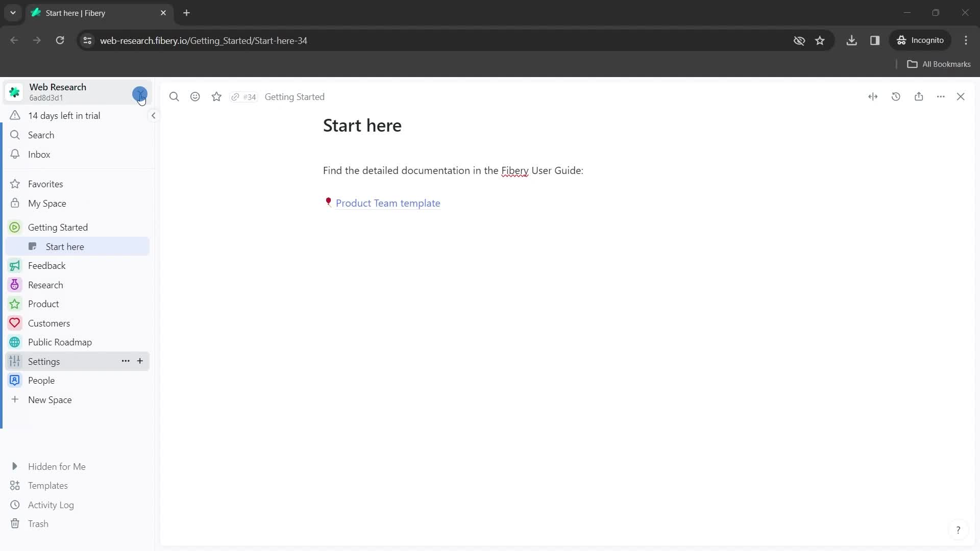
Task: Open the Inbox icon
Action: pyautogui.click(x=15, y=154)
